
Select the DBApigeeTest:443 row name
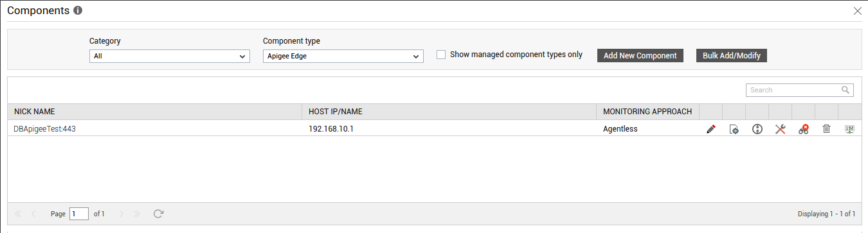(x=45, y=129)
